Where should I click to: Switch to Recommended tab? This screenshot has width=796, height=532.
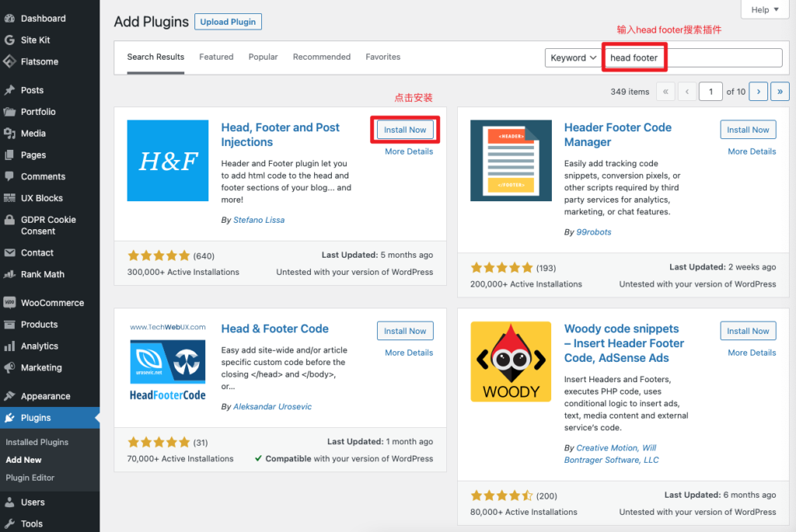(321, 57)
